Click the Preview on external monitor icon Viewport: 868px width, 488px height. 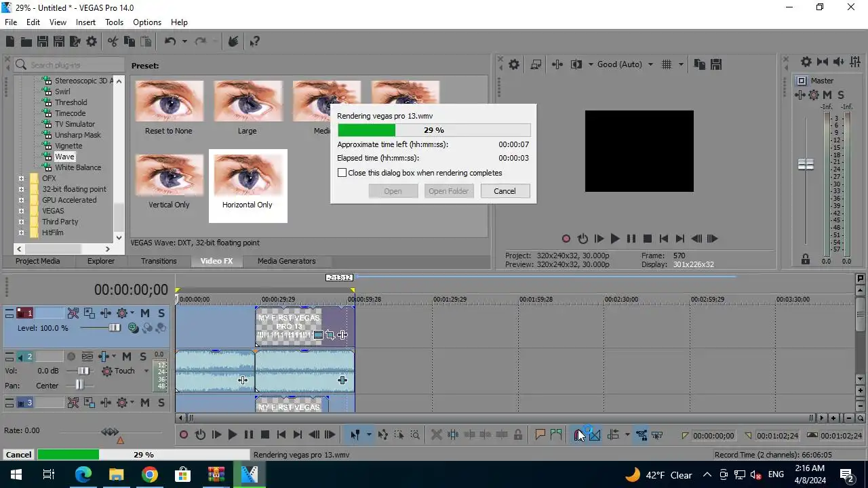click(x=536, y=64)
